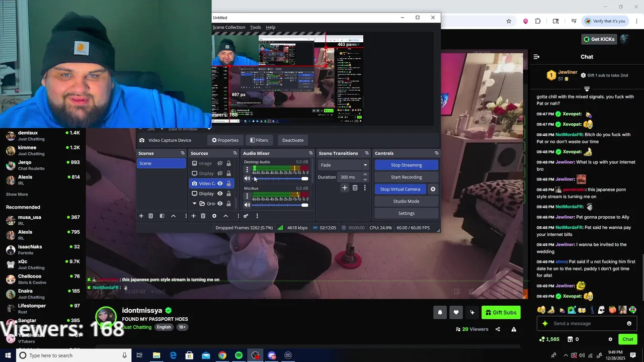Open Scene Collection menu in OBS

(229, 27)
